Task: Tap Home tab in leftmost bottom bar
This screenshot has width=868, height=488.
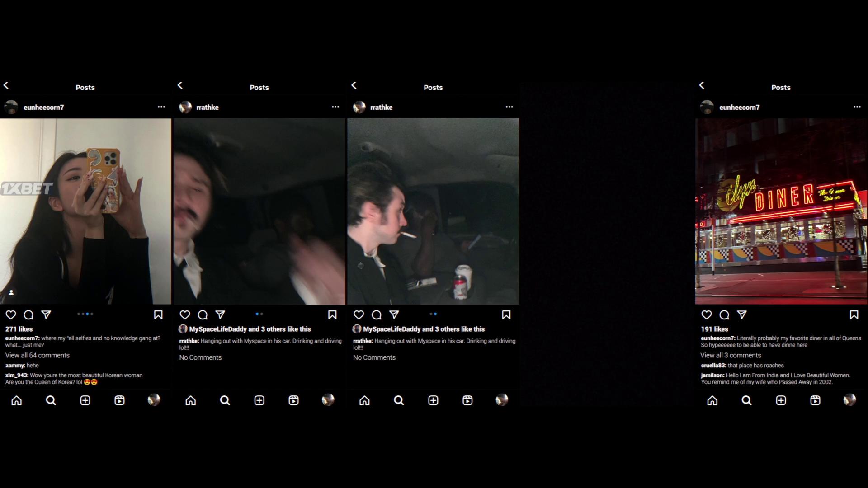Action: tap(17, 400)
